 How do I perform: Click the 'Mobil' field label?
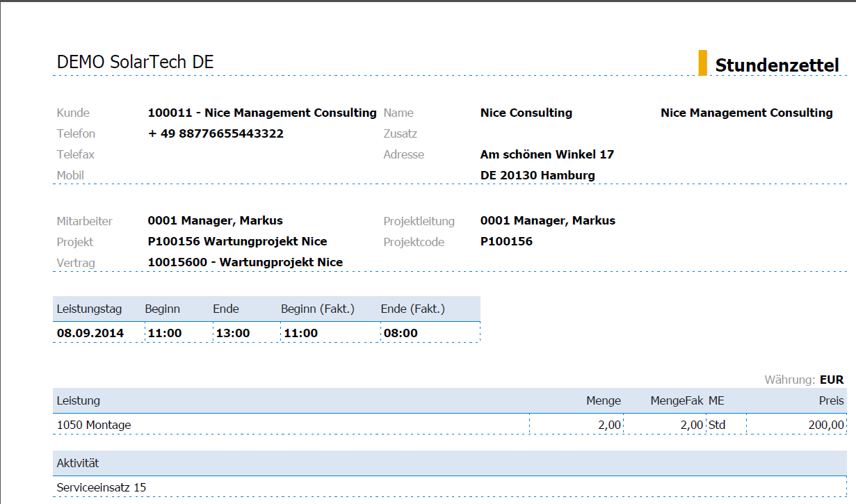[70, 175]
